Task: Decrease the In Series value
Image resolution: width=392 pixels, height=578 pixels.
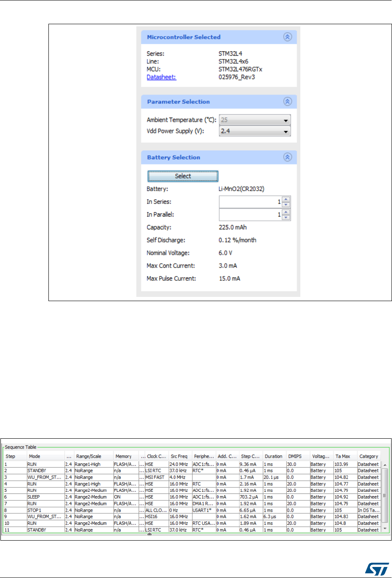Action: (286, 204)
